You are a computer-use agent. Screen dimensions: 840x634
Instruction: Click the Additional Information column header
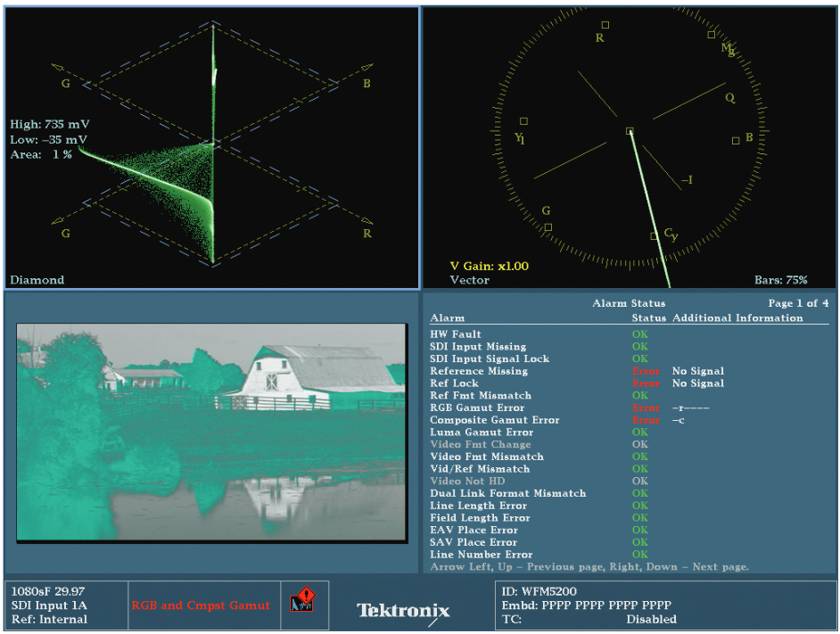point(737,317)
